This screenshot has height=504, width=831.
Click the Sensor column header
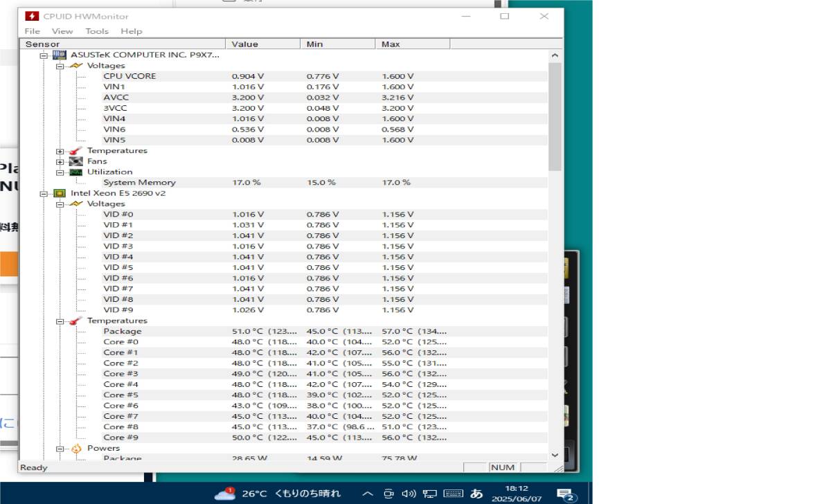tap(123, 44)
